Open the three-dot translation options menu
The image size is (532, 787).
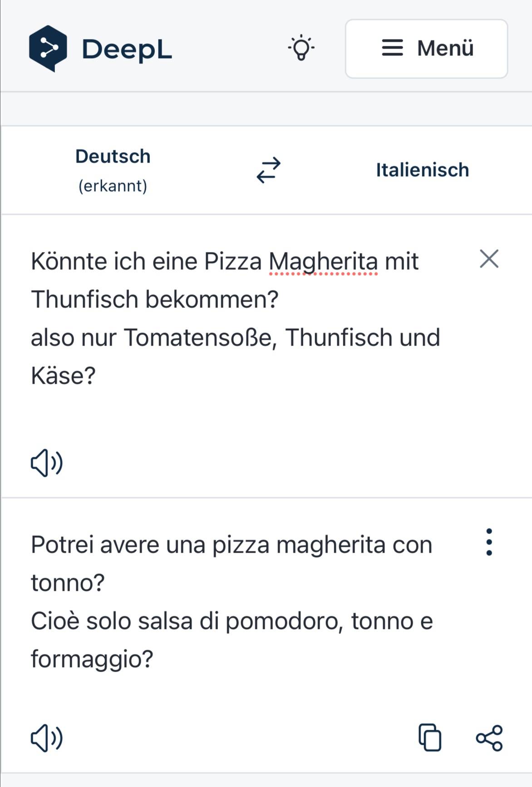click(489, 542)
